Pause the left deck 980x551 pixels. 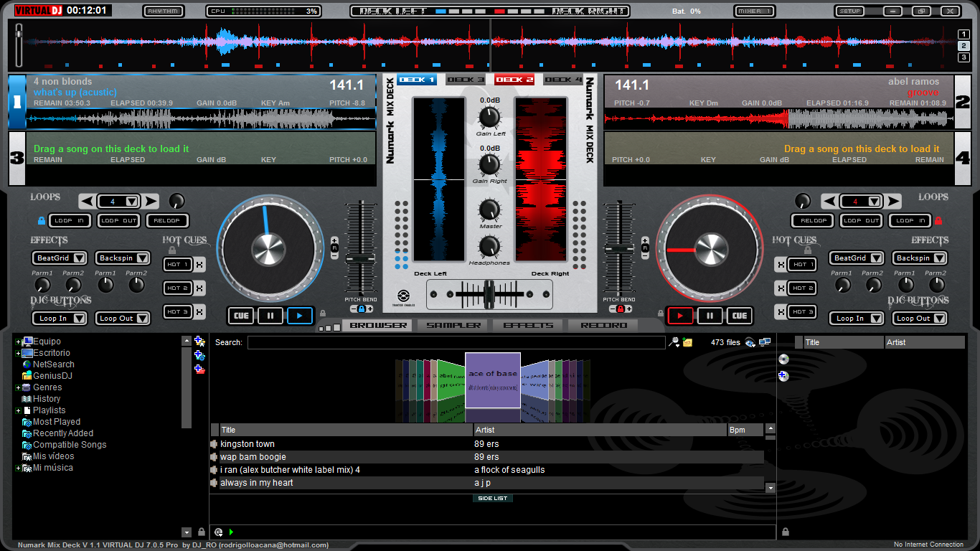[270, 316]
